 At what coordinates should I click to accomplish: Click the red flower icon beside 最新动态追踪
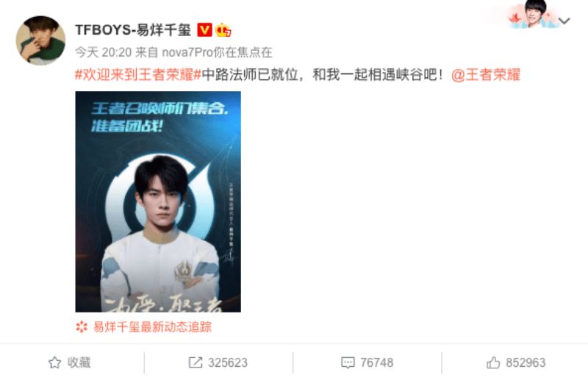(x=82, y=327)
